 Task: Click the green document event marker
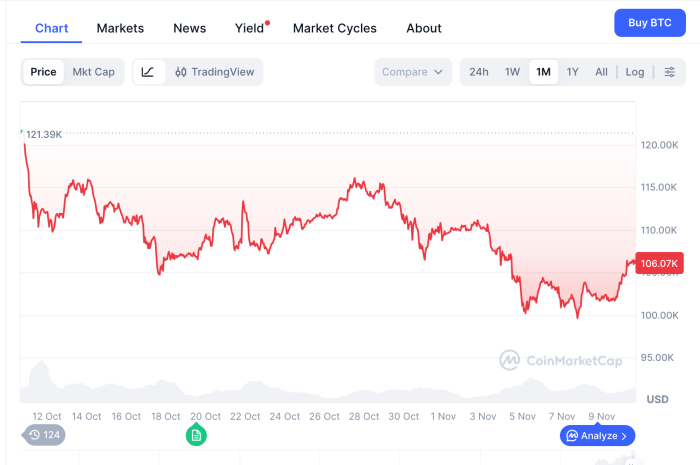coord(196,435)
